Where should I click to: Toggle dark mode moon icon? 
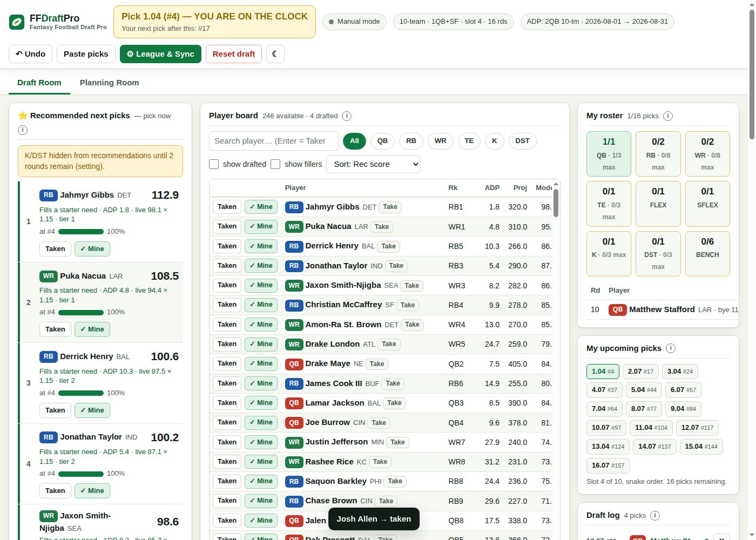point(275,54)
